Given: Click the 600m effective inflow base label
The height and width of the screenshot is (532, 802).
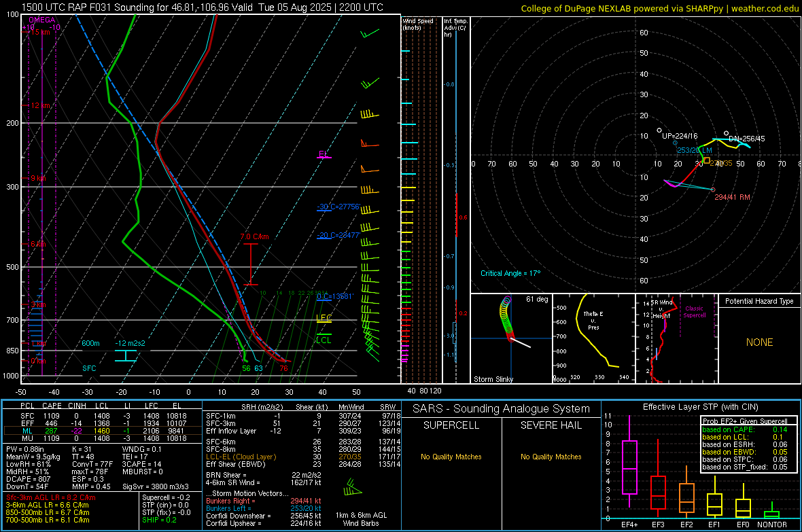Looking at the screenshot, I should click(x=90, y=343).
